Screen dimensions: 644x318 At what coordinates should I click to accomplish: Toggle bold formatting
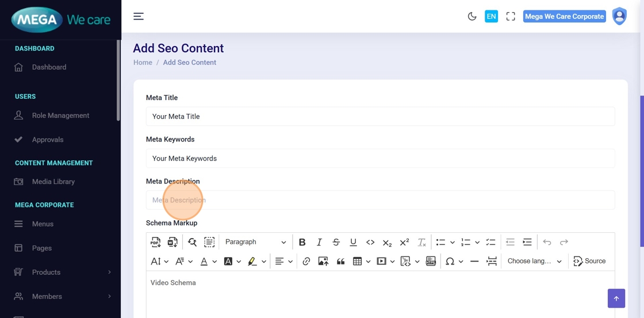pyautogui.click(x=302, y=242)
